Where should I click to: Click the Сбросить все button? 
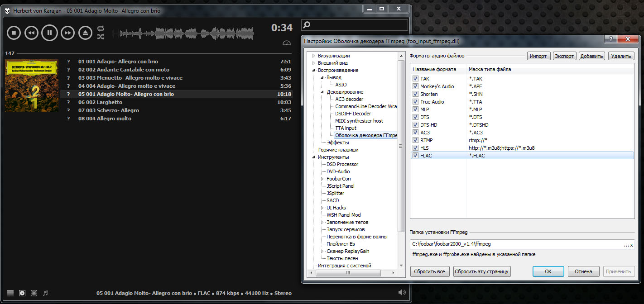point(430,271)
